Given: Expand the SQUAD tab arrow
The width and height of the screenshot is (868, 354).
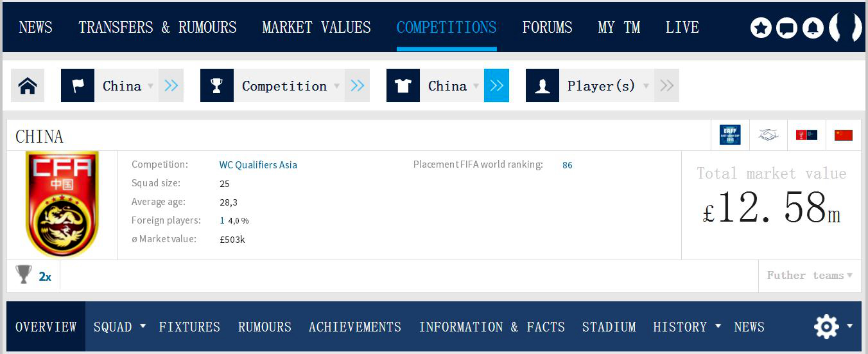Looking at the screenshot, I should [143, 326].
